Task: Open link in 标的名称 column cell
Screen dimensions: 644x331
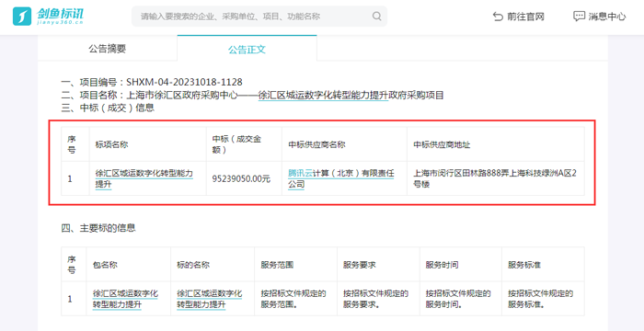Action: [x=210, y=299]
